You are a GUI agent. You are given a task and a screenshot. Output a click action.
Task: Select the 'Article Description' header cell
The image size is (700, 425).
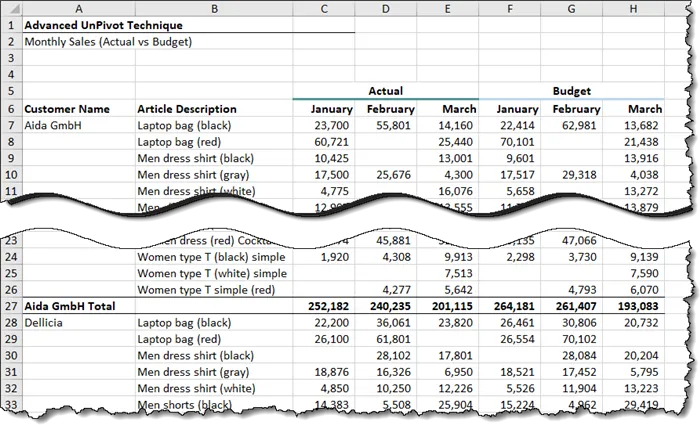[x=187, y=109]
